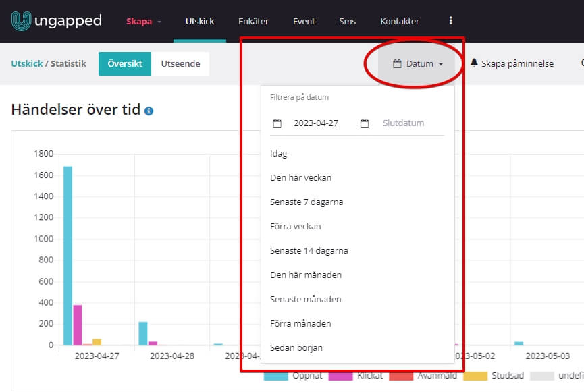Image resolution: width=584 pixels, height=392 pixels.
Task: Click the start date calendar icon
Action: [x=277, y=123]
